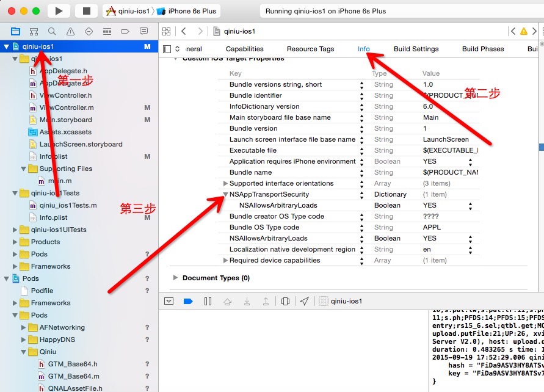This screenshot has width=544, height=392.
Task: Select the Bundle version value 1
Action: [x=425, y=128]
